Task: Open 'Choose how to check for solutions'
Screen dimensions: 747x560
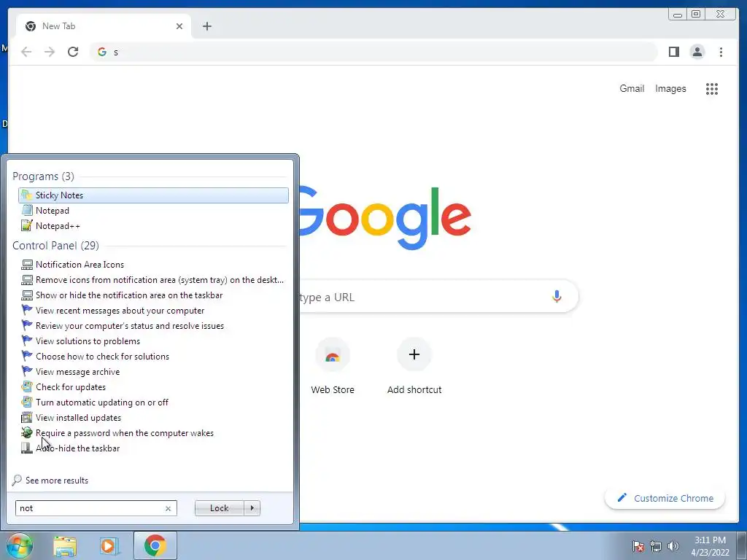Action: point(102,356)
